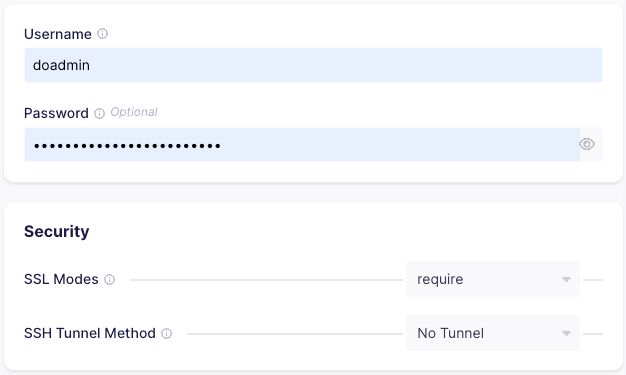Select the 'No Tunnel' value text
Image resolution: width=626 pixels, height=375 pixels.
point(450,333)
